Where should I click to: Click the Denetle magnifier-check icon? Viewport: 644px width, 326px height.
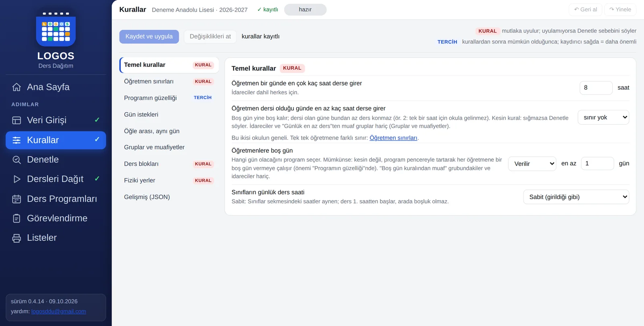pyautogui.click(x=17, y=160)
